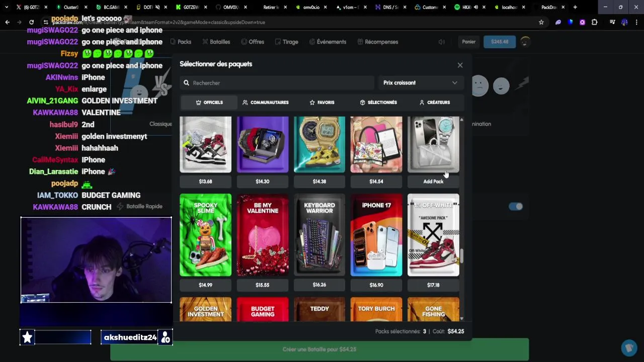Screen dimensions: 644x362
Task: Select the Off-White pack
Action: [x=433, y=235]
